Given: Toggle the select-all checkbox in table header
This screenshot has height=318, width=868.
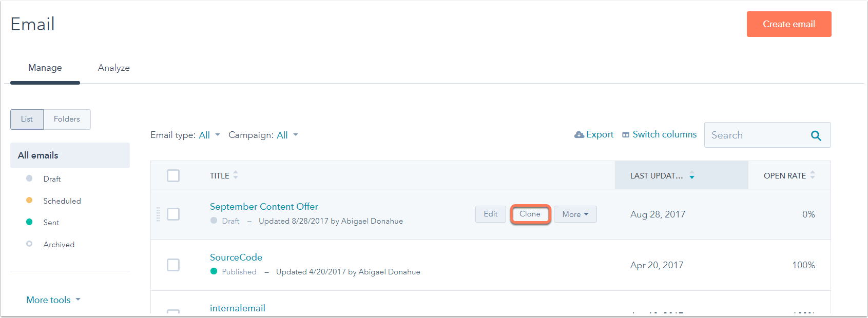Looking at the screenshot, I should (173, 175).
